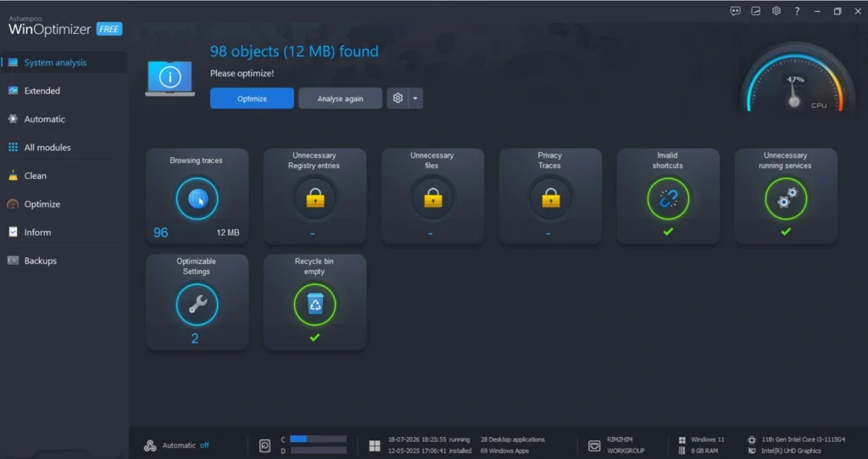Open the feedback chat bubble icon
The height and width of the screenshot is (459, 868).
tap(735, 11)
